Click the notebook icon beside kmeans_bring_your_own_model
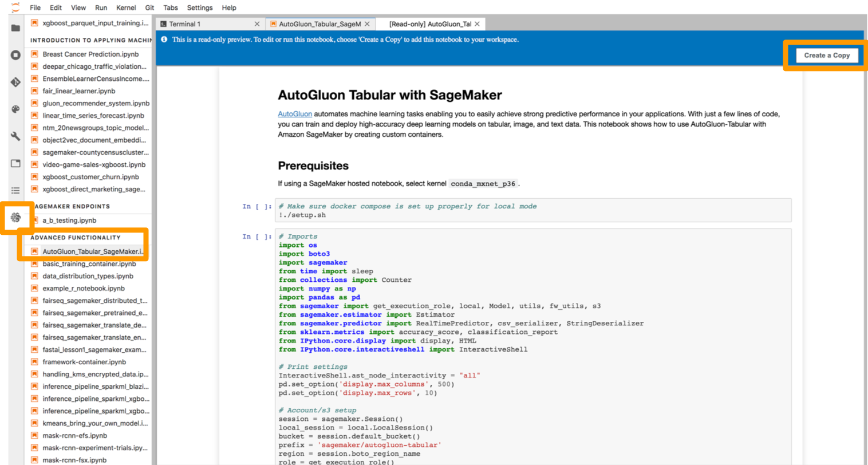 34,423
